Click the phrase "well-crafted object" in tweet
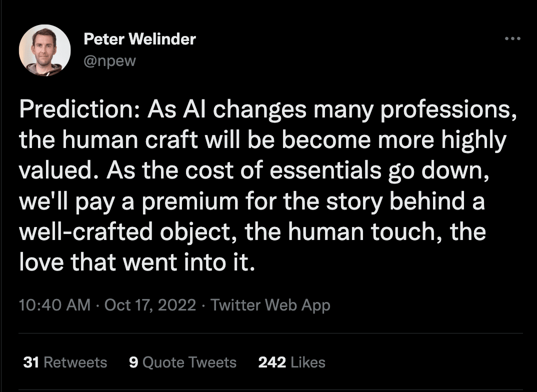 [125, 232]
